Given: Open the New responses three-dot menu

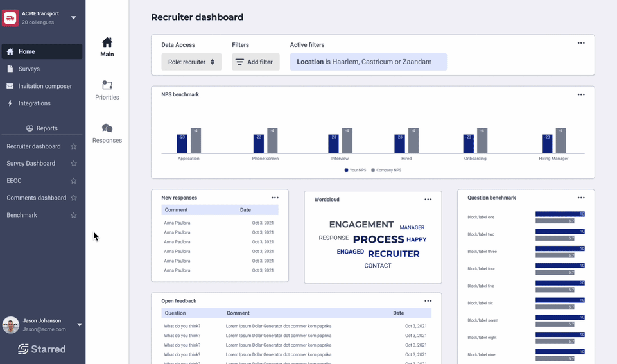Looking at the screenshot, I should [x=275, y=198].
